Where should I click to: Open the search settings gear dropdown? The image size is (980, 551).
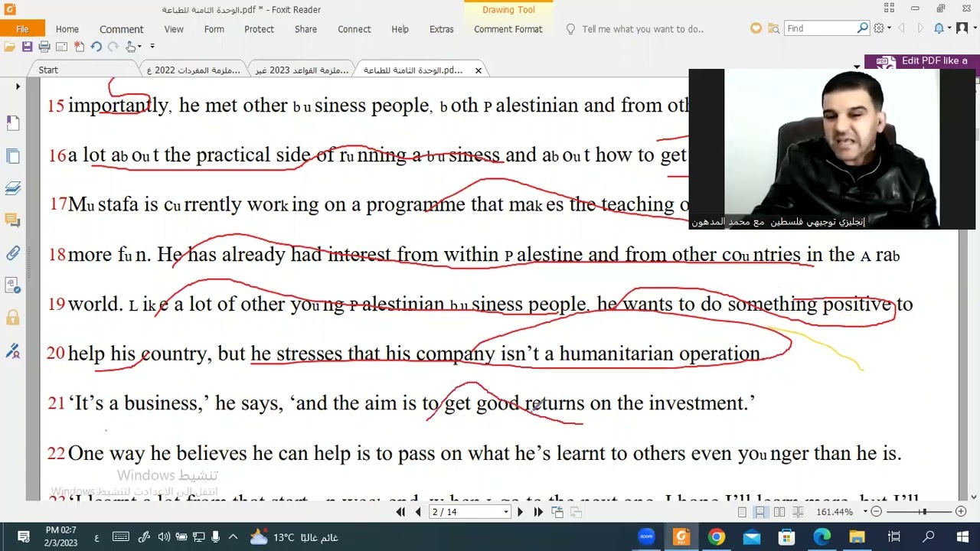[x=881, y=28]
